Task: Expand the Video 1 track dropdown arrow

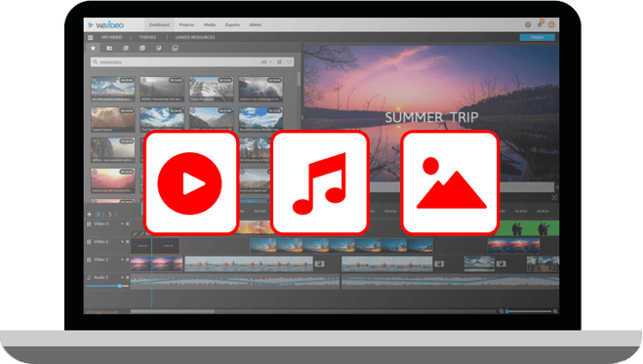Action: click(x=122, y=260)
